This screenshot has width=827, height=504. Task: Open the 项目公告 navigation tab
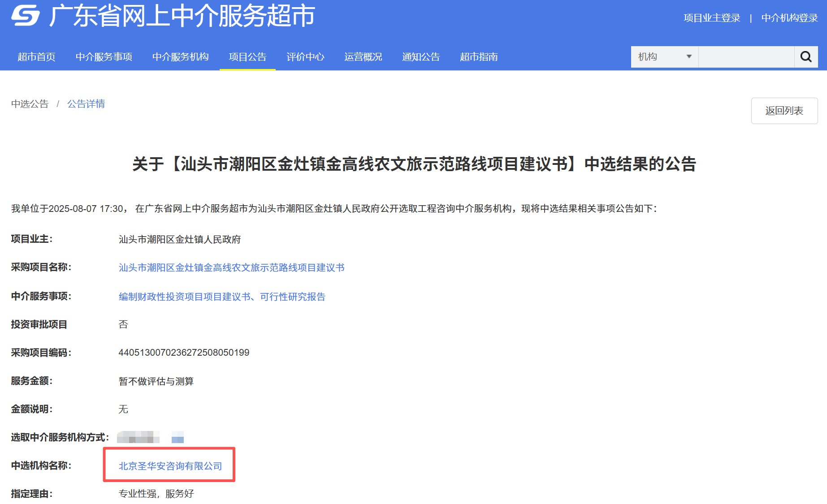click(247, 57)
